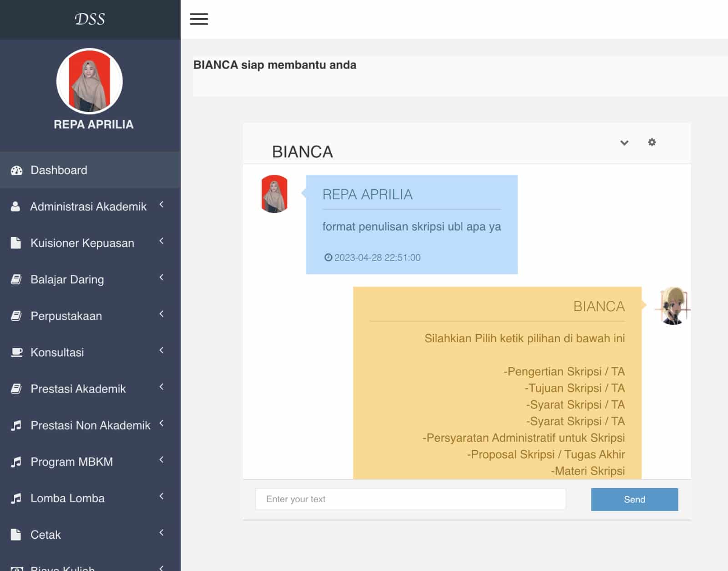Expand the Prestasi Akademik submenu arrow

(162, 387)
